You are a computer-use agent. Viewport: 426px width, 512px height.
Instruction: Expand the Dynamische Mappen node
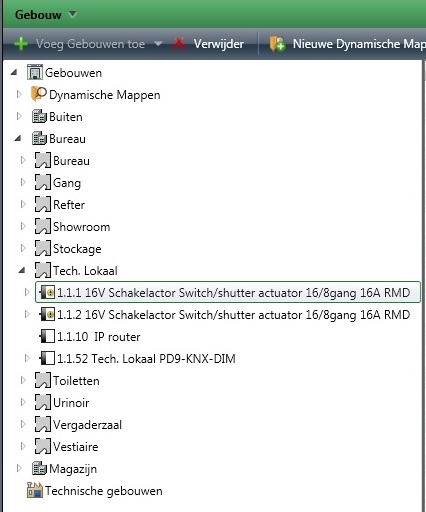tap(19, 94)
